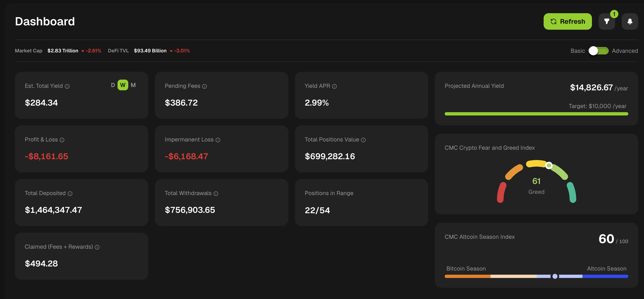The width and height of the screenshot is (644, 299).
Task: Switch yield period to D (daily)
Action: (113, 85)
